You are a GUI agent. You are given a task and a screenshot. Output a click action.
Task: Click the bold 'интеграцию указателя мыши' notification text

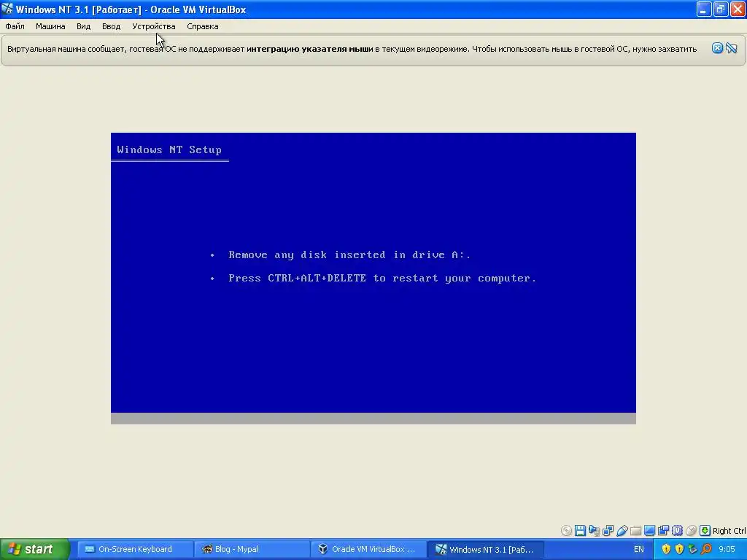coord(309,49)
